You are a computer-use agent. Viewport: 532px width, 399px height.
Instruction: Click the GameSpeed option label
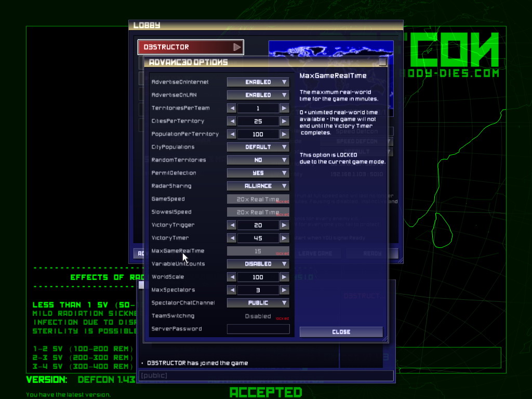tap(168, 199)
